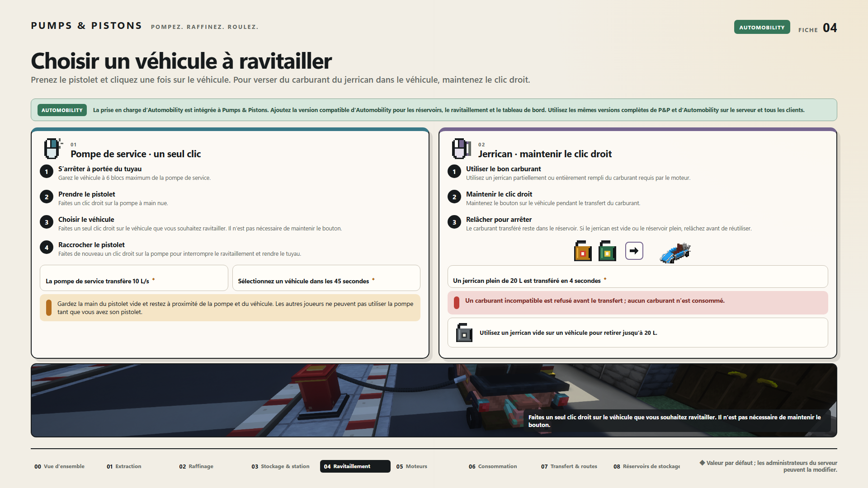868x488 pixels.
Task: Click the blue car vehicle icon
Action: pos(675,252)
